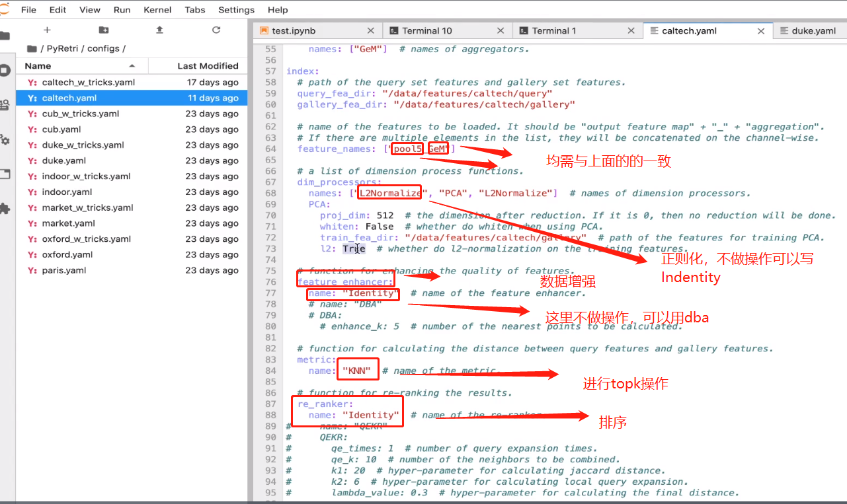This screenshot has height=504, width=847.
Task: Open the File menu
Action: click(28, 10)
